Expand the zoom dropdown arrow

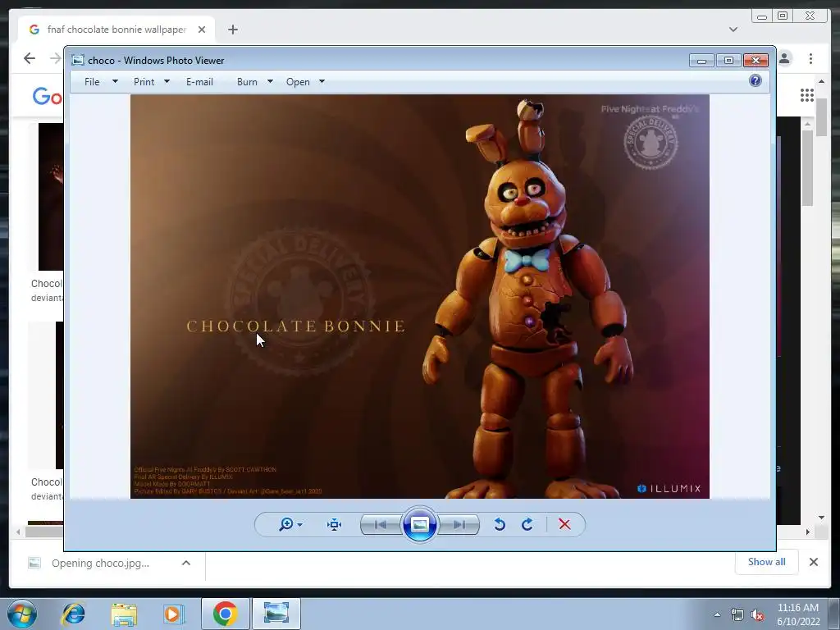point(300,524)
